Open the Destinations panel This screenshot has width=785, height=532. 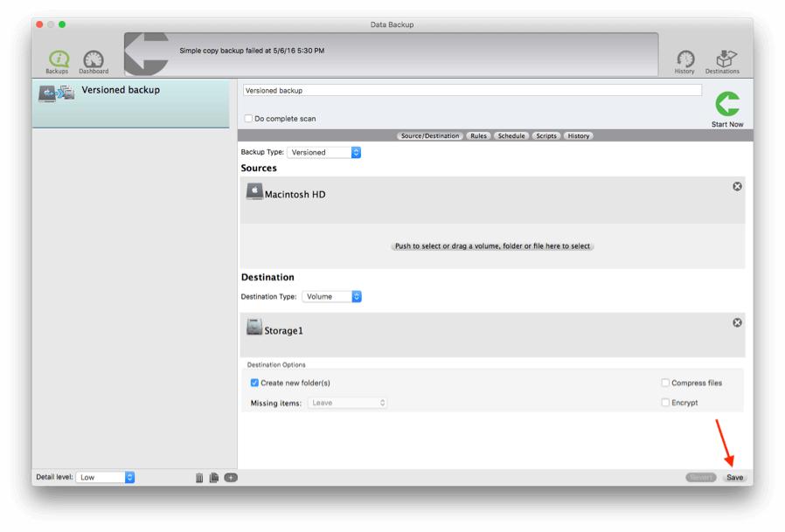tap(722, 56)
